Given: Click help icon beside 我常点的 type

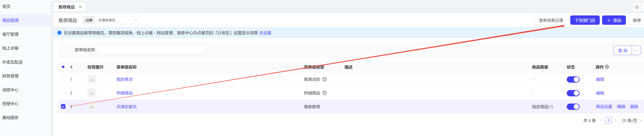Looking at the screenshot, I should [x=324, y=79].
